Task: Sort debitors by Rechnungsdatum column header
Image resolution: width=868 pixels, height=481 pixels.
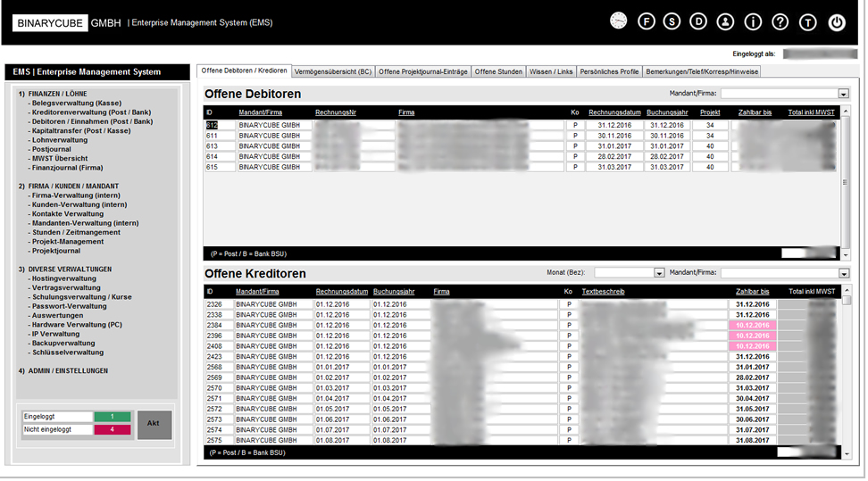Action: pos(615,112)
